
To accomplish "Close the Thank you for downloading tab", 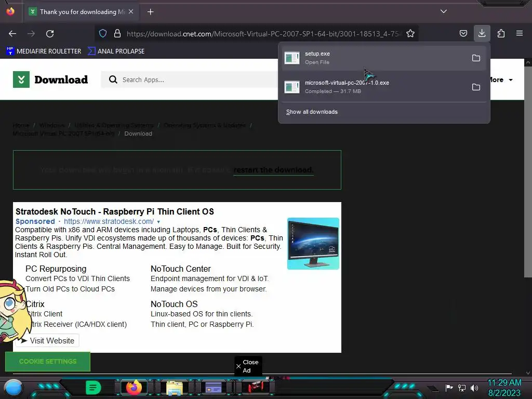I will pos(131,11).
